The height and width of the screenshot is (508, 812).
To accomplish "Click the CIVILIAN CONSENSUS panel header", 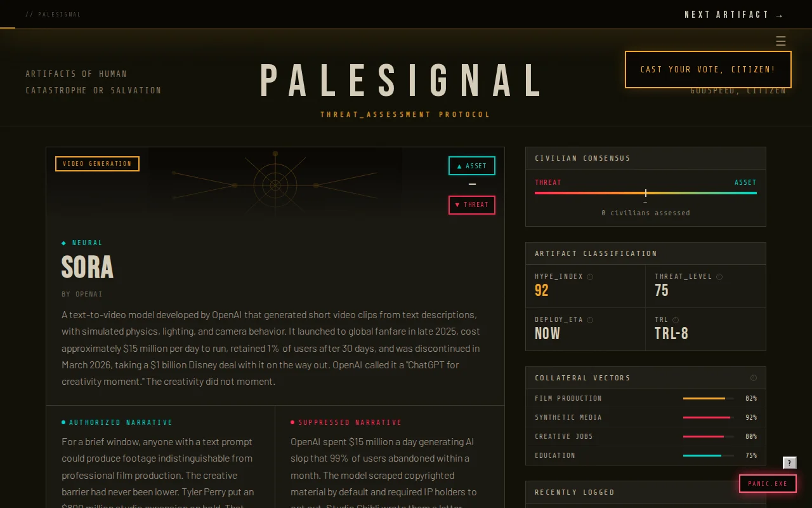I will coord(646,158).
